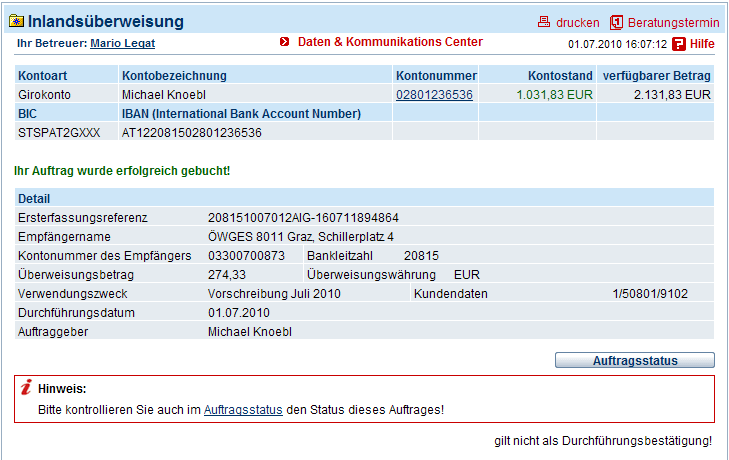
Task: Follow the Auftragsstatus link in the Hinweis box
Action: 243,410
